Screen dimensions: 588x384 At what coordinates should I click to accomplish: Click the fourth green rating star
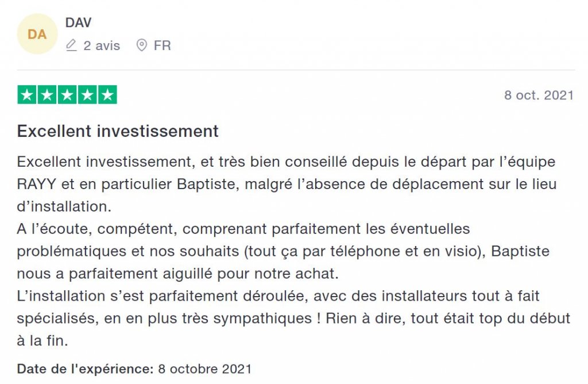[x=87, y=95]
